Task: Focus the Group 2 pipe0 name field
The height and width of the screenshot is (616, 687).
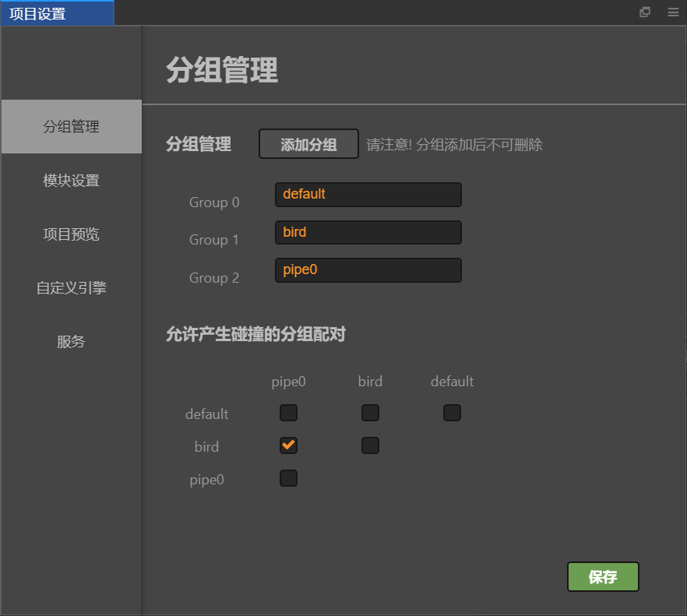Action: point(368,270)
